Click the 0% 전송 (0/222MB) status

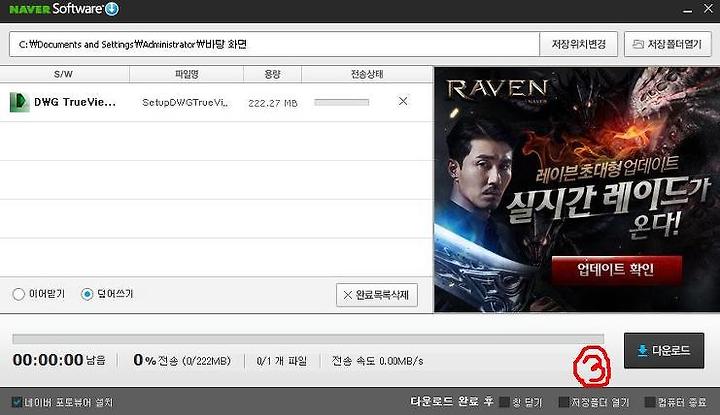(182, 360)
